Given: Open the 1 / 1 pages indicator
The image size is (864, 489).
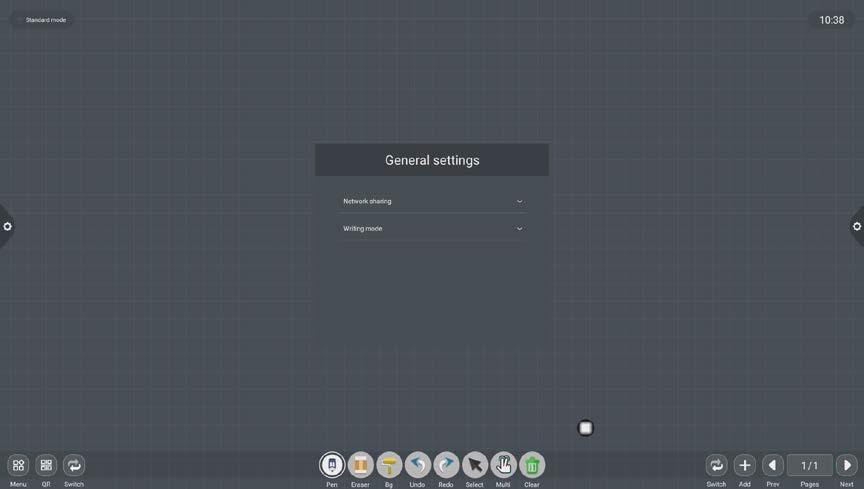Looking at the screenshot, I should point(809,465).
